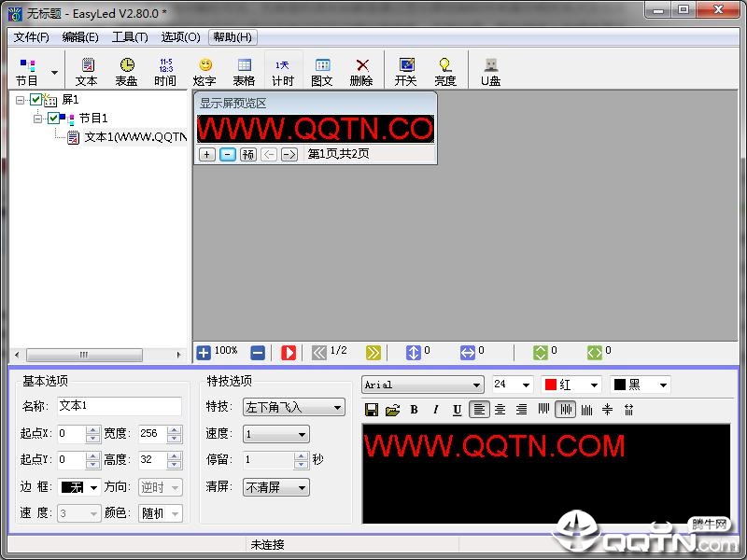This screenshot has height=560, width=747.
Task: Set vertical alignment to middle
Action: [566, 410]
